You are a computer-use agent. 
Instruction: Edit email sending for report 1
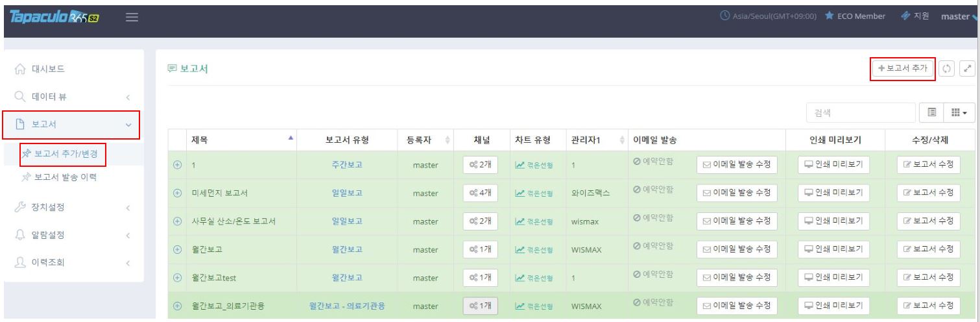click(737, 165)
